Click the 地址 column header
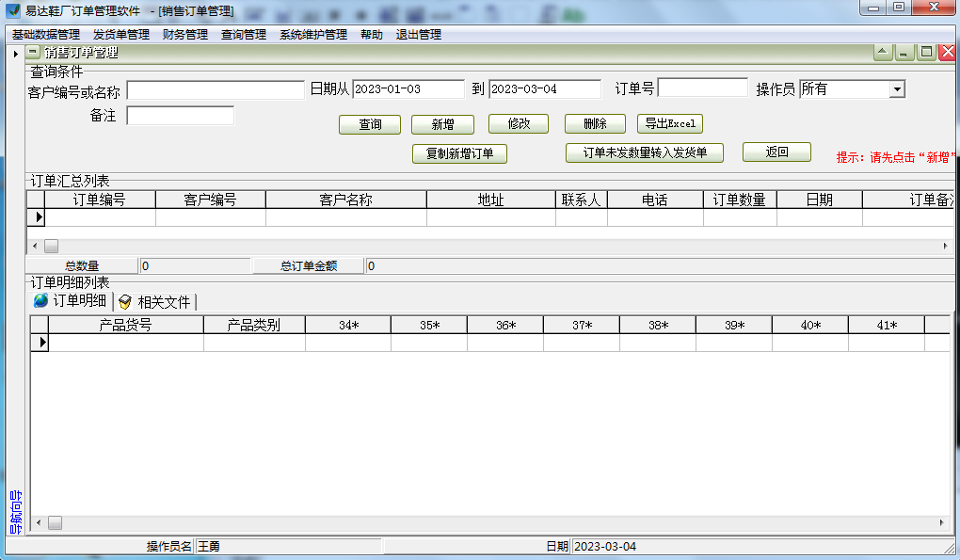 (491, 200)
